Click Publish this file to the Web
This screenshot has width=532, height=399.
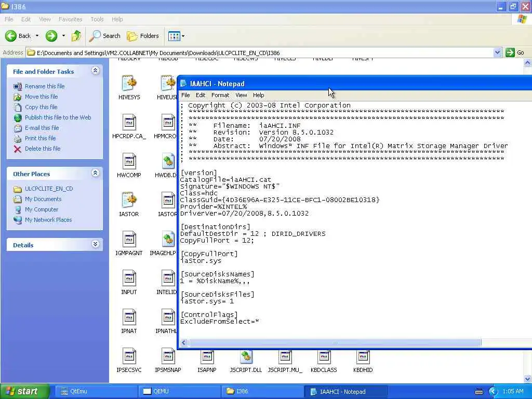tap(58, 117)
